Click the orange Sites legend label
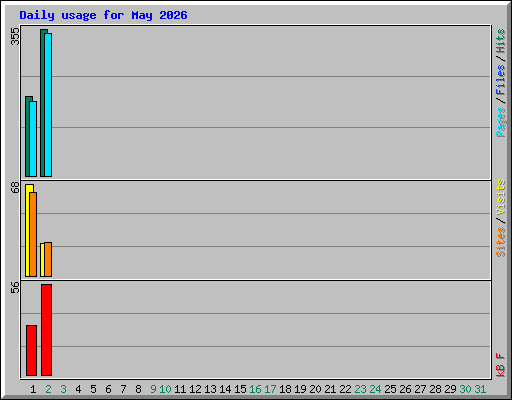 (x=501, y=242)
